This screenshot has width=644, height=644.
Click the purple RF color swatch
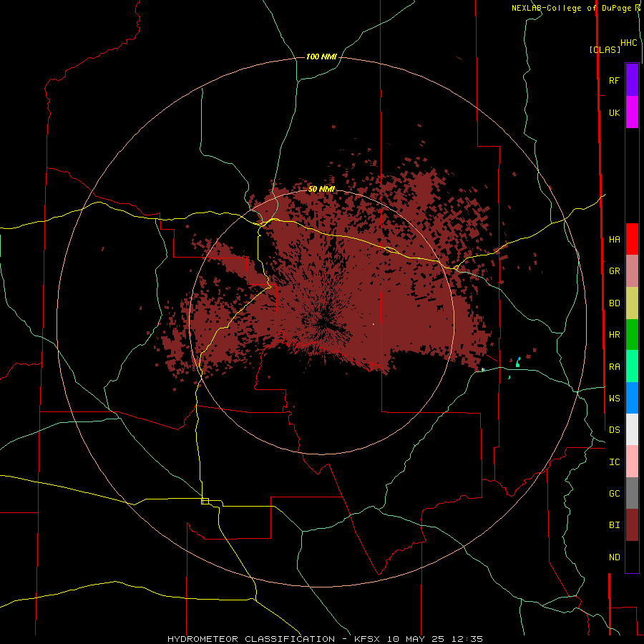tap(632, 80)
